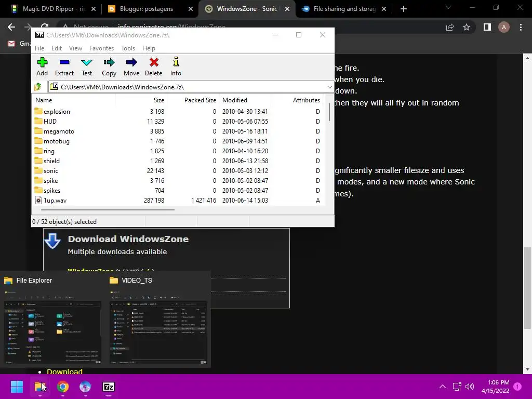Select the motobug folder row
This screenshot has height=399, width=532.
[179, 141]
